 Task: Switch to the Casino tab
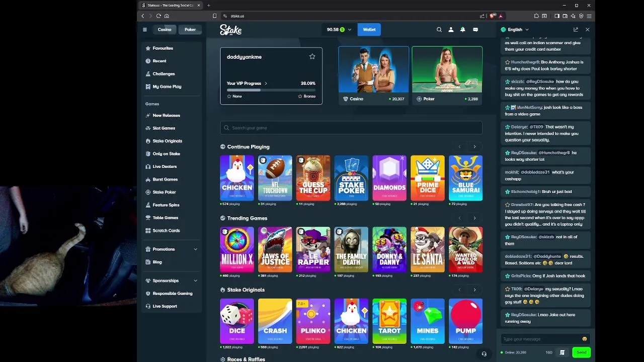click(165, 30)
